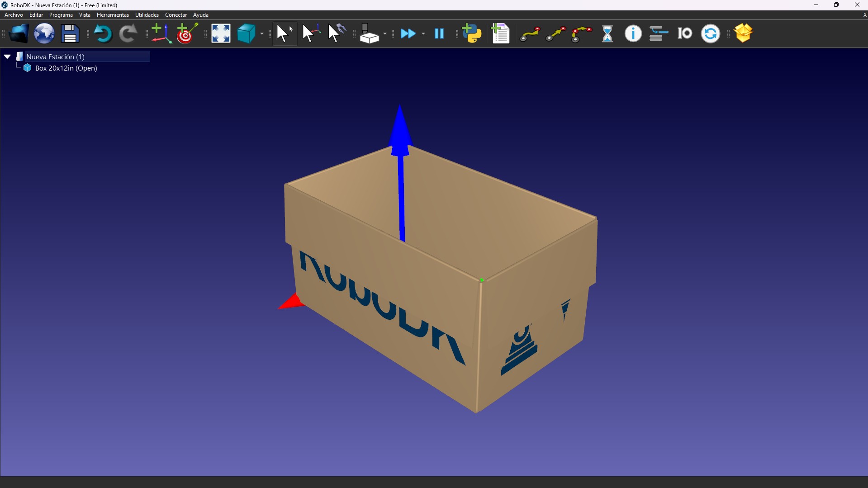Select the isometric view cube icon
The image size is (868, 488).
[x=247, y=33]
